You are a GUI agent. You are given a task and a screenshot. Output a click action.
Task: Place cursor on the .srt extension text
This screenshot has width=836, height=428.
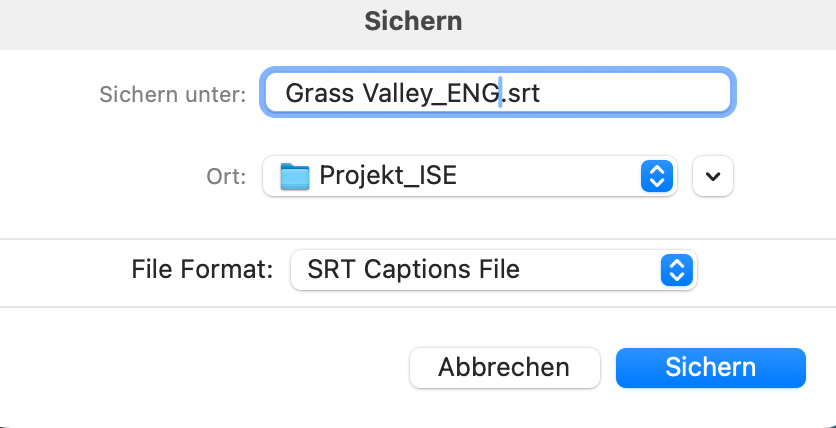(x=521, y=93)
